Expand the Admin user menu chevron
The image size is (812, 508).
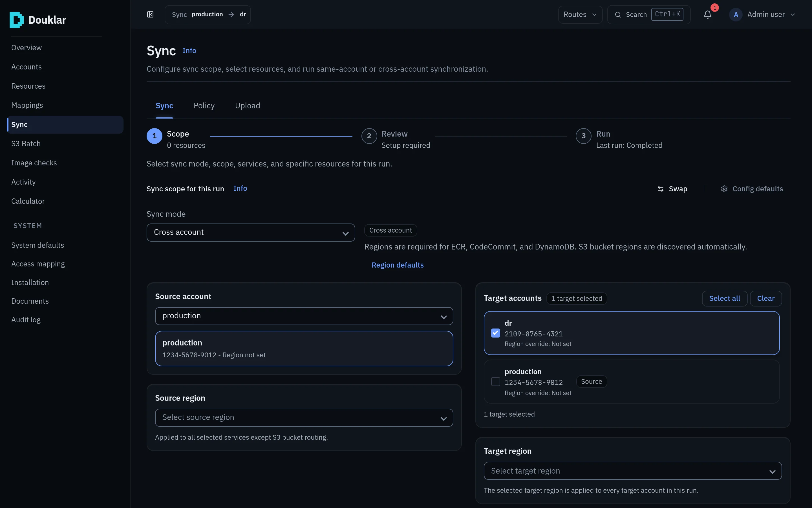[793, 14]
